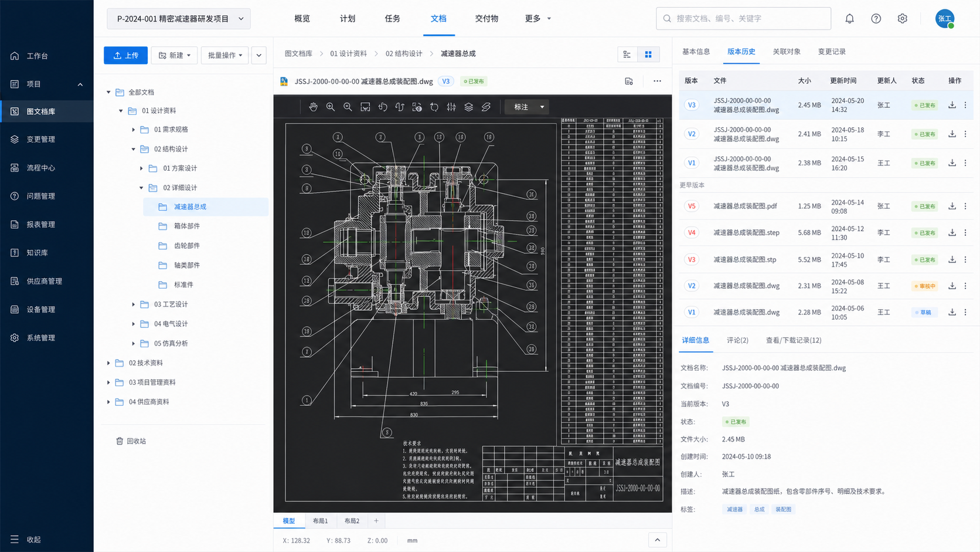
Task: Expand the 02 技术资料 folder
Action: [108, 363]
